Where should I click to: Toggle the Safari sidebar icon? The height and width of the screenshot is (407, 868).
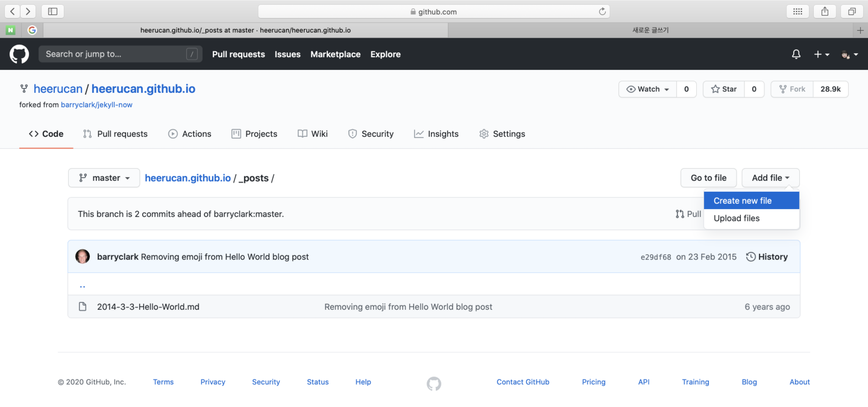click(53, 11)
